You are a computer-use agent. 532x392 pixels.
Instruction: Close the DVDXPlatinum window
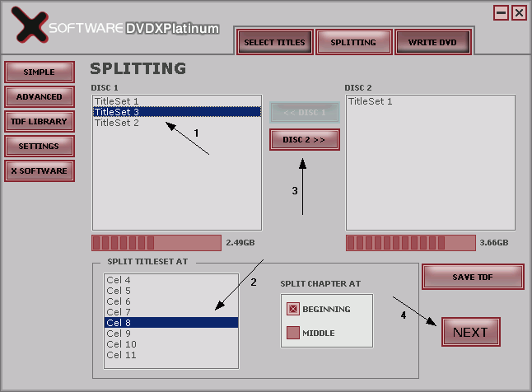(x=519, y=12)
